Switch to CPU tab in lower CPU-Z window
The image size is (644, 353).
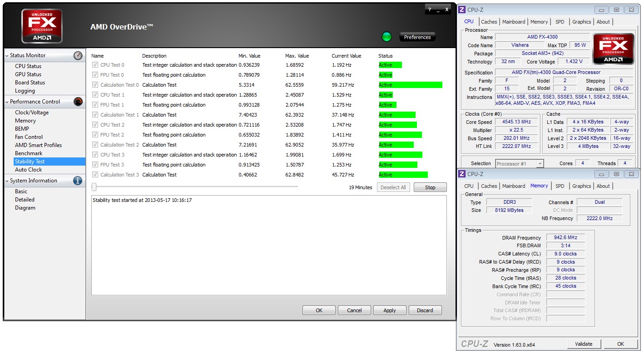coord(469,186)
